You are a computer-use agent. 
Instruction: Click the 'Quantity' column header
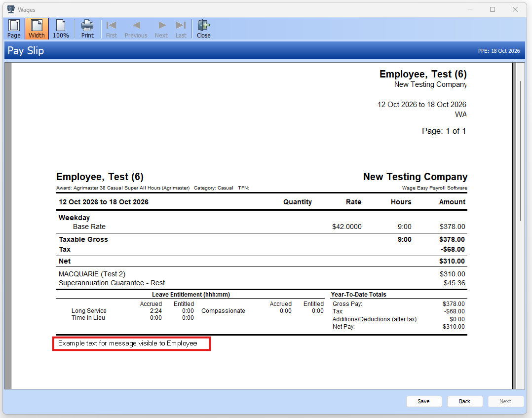298,202
